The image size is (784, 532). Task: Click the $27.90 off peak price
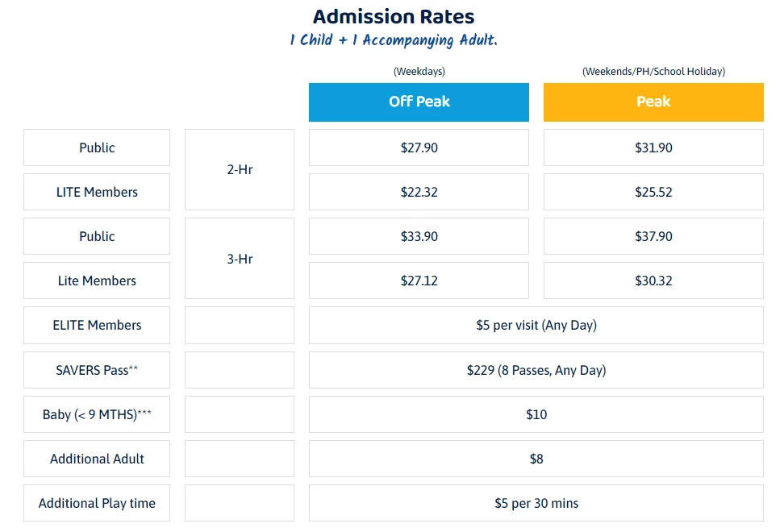click(x=419, y=148)
